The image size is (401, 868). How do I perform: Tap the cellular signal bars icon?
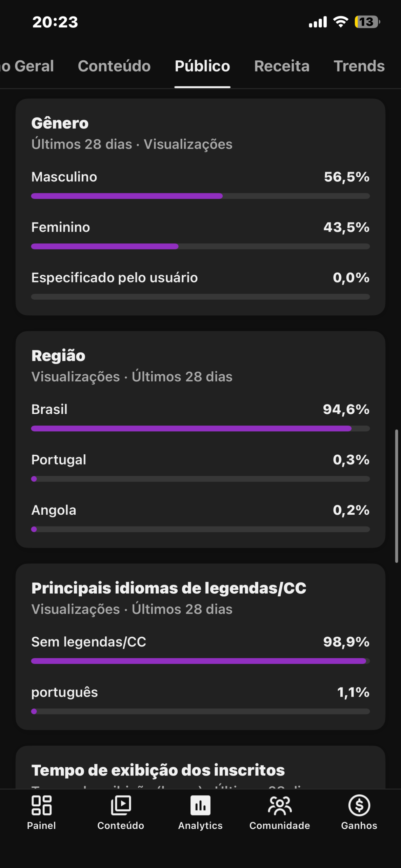pyautogui.click(x=318, y=22)
